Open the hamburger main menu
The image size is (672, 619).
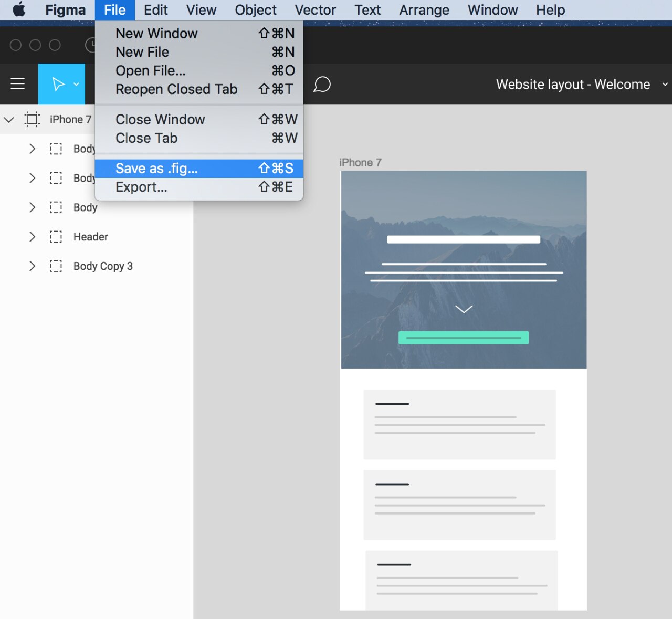(18, 84)
